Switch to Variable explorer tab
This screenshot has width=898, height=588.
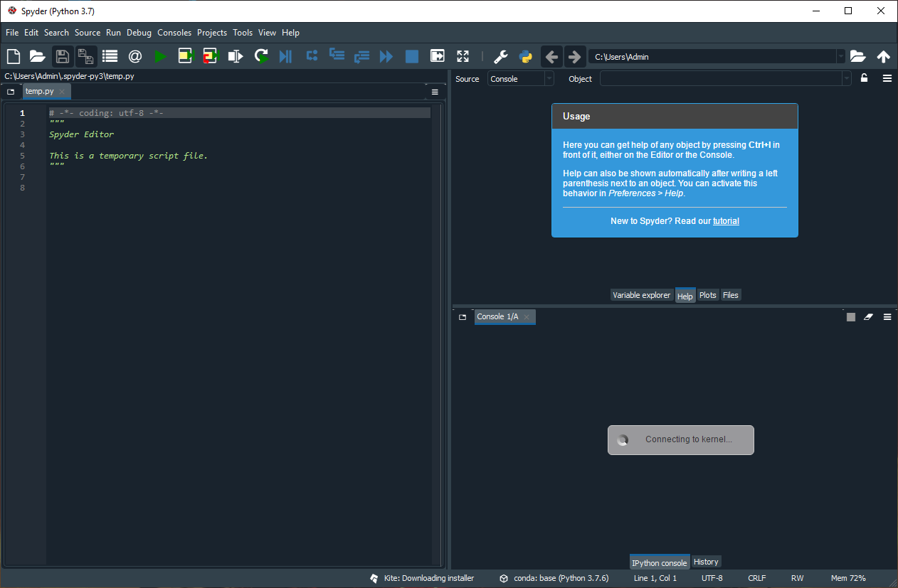coord(642,295)
